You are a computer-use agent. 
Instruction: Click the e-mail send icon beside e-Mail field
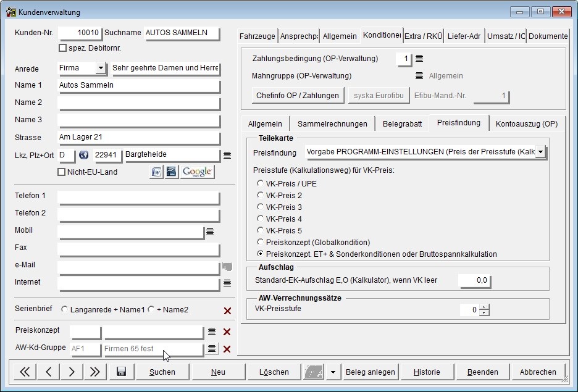pos(227,266)
